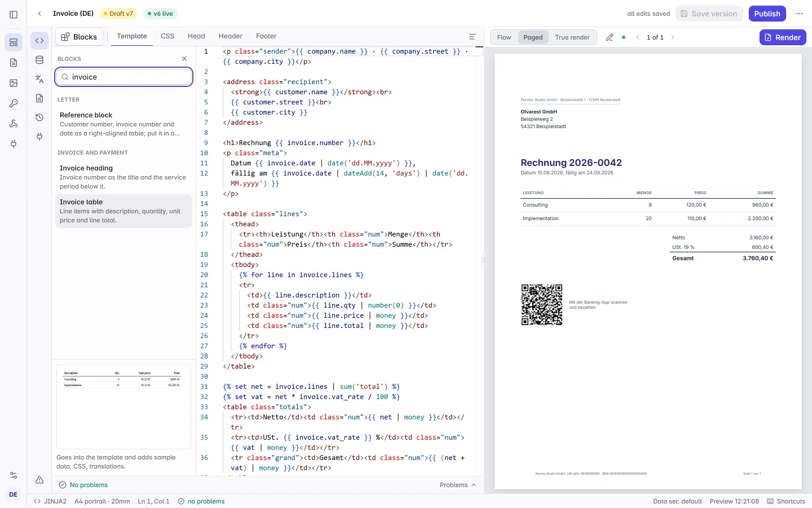Image resolution: width=812 pixels, height=508 pixels.
Task: Open the API keys icon in left rail
Action: point(14,103)
